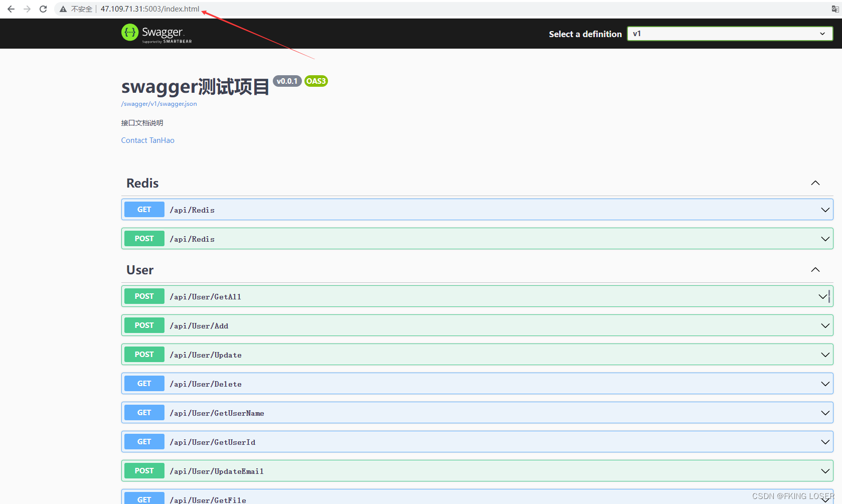Expand /api/User/Delete with its arrow
The width and height of the screenshot is (842, 504).
(x=825, y=384)
